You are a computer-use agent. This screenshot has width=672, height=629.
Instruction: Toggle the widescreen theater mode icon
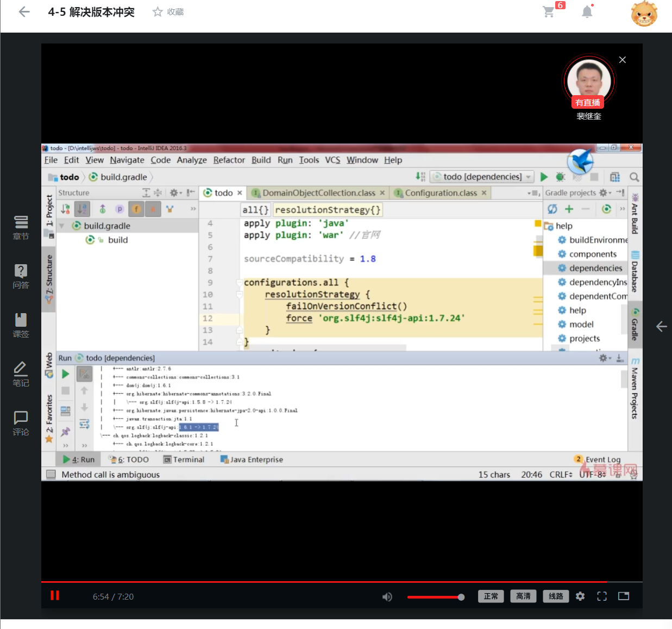[x=624, y=596]
